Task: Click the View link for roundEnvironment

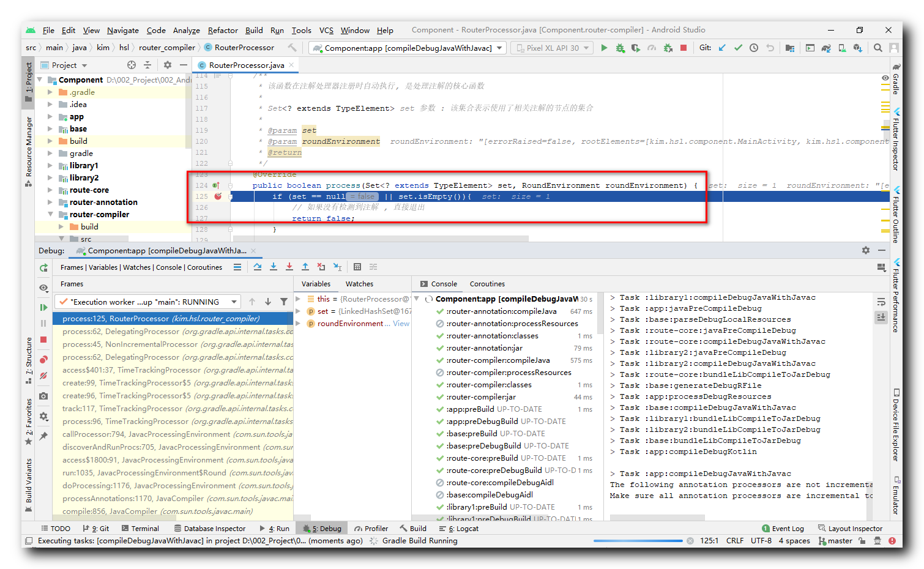Action: 401,324
